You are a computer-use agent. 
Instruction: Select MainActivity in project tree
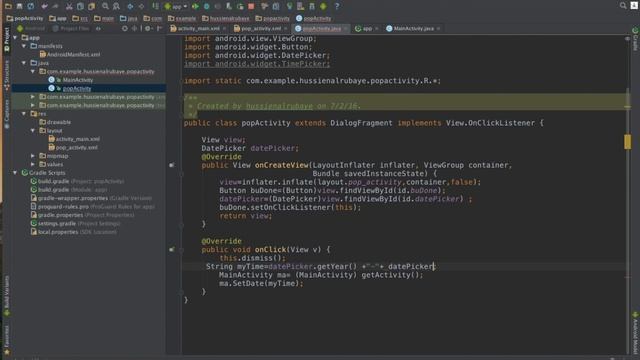(x=71, y=80)
